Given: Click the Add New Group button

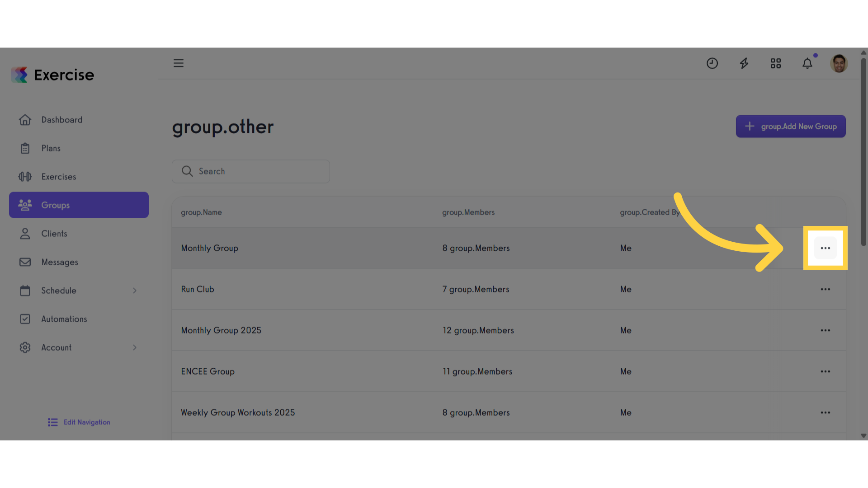Looking at the screenshot, I should [791, 127].
